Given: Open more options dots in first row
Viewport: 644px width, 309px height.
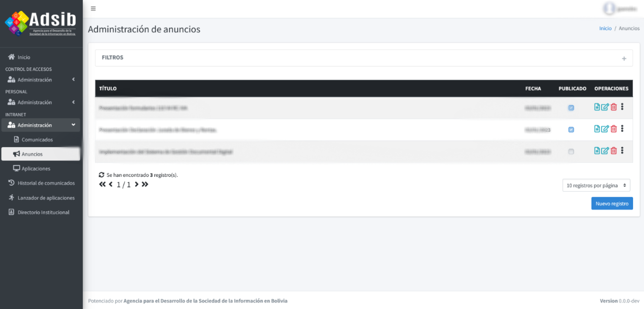Looking at the screenshot, I should click(x=622, y=106).
